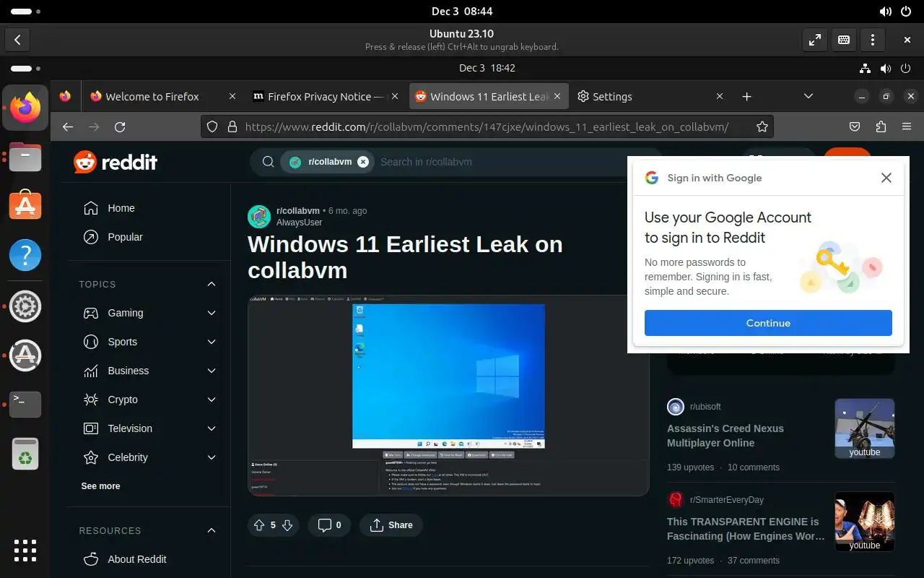Image resolution: width=924 pixels, height=578 pixels.
Task: Bookmark this page with star icon
Action: [x=762, y=126]
